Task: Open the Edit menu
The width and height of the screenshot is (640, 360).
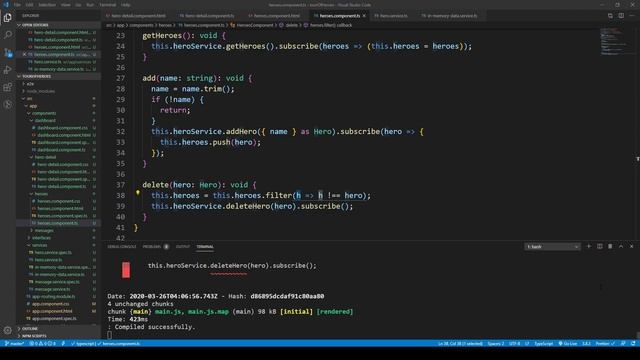Action: pyautogui.click(x=30, y=5)
